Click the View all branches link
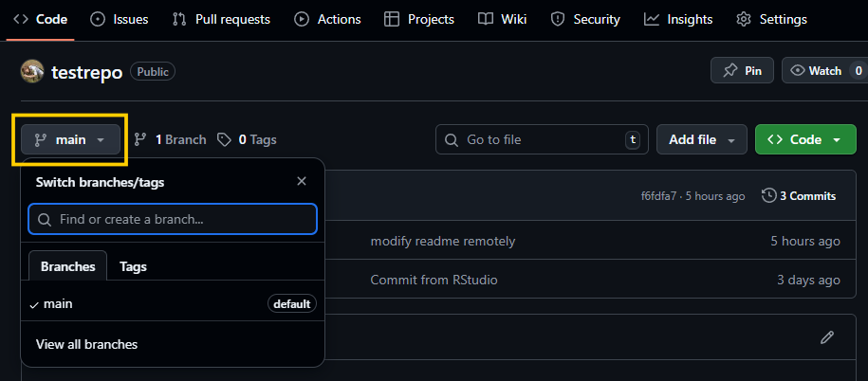The image size is (868, 381). click(x=86, y=344)
